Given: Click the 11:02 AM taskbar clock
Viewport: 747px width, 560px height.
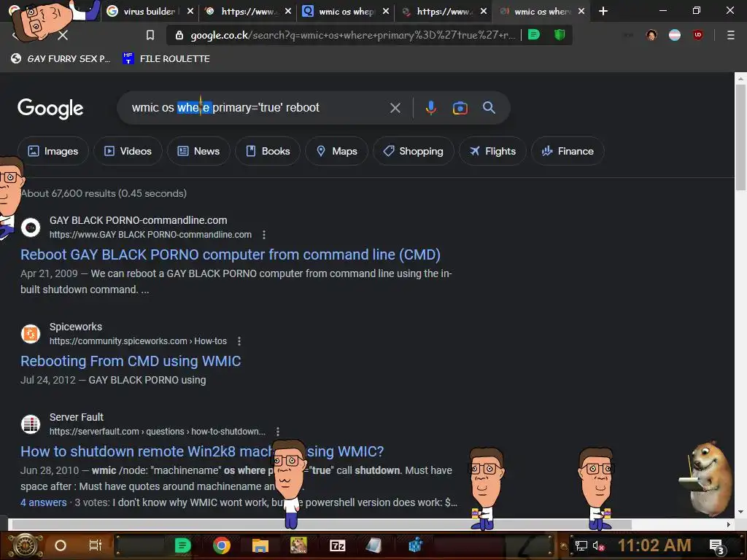Looking at the screenshot, I should pos(654,545).
